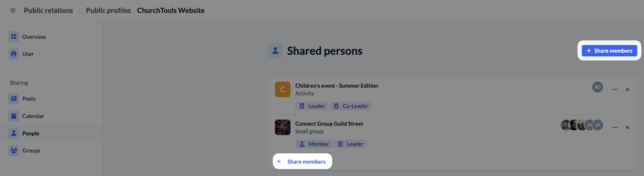Screen dimensions: 644x176
Task: Click the Co-Leader role tag
Action: point(350,106)
